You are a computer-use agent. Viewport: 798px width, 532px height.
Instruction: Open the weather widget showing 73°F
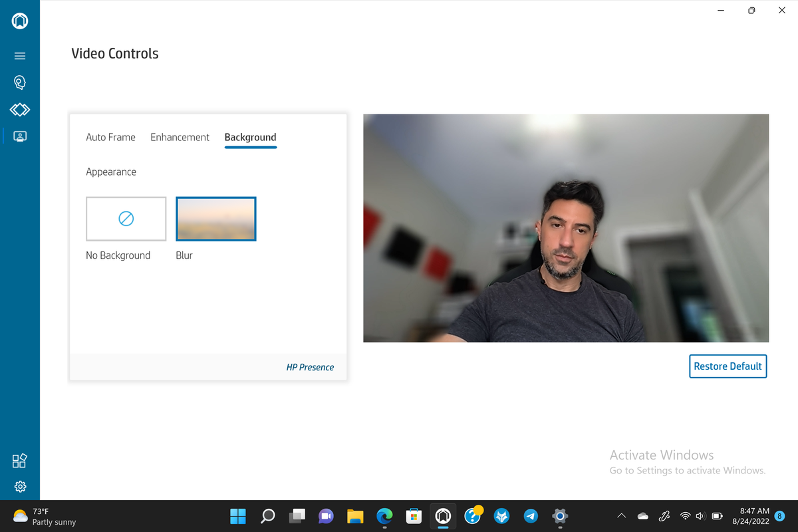click(45, 516)
